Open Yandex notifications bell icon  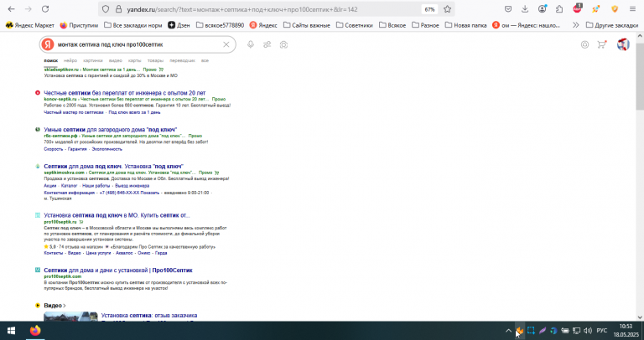point(584,44)
